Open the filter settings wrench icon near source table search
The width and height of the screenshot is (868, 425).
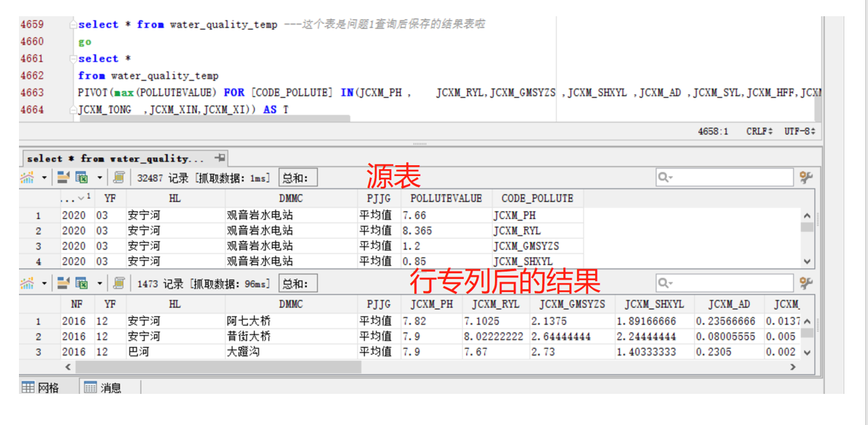click(804, 177)
